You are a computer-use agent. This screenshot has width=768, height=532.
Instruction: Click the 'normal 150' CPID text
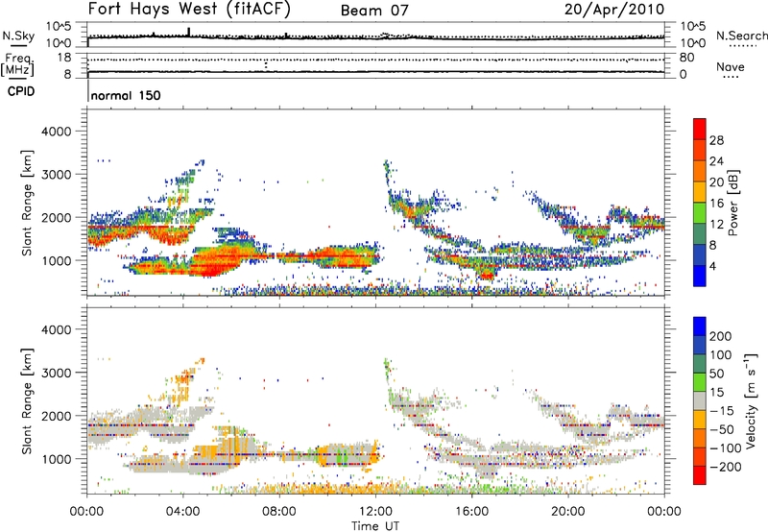point(126,95)
